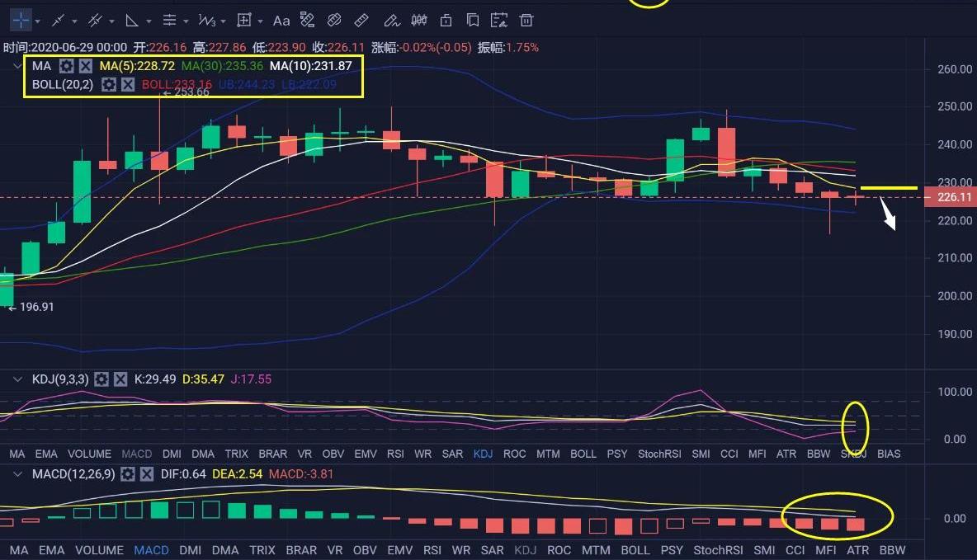This screenshot has height=560, width=977.
Task: Open MACD(12,26,9) settings gear
Action: pyautogui.click(x=128, y=474)
